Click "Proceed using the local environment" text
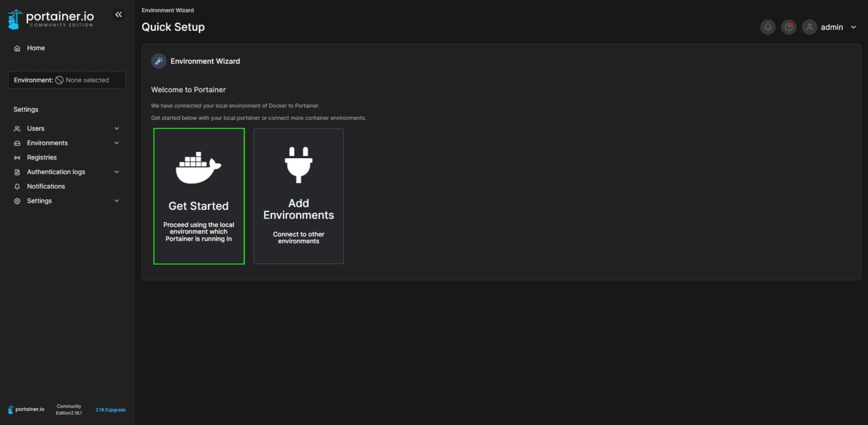The image size is (868, 425). (199, 232)
